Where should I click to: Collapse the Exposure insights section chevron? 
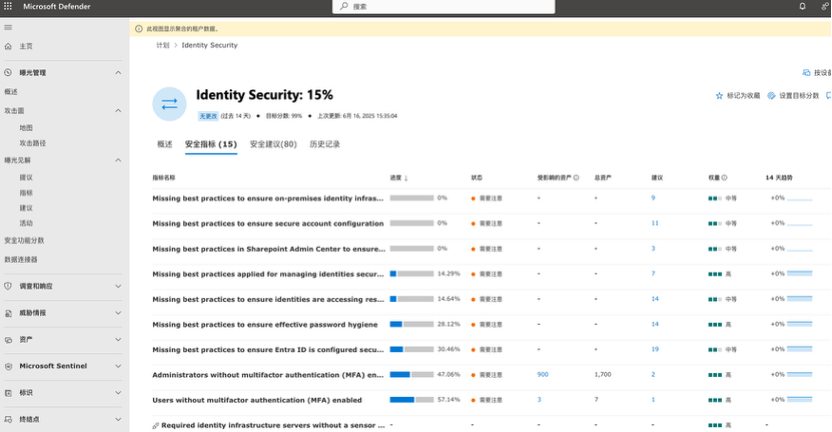118,160
